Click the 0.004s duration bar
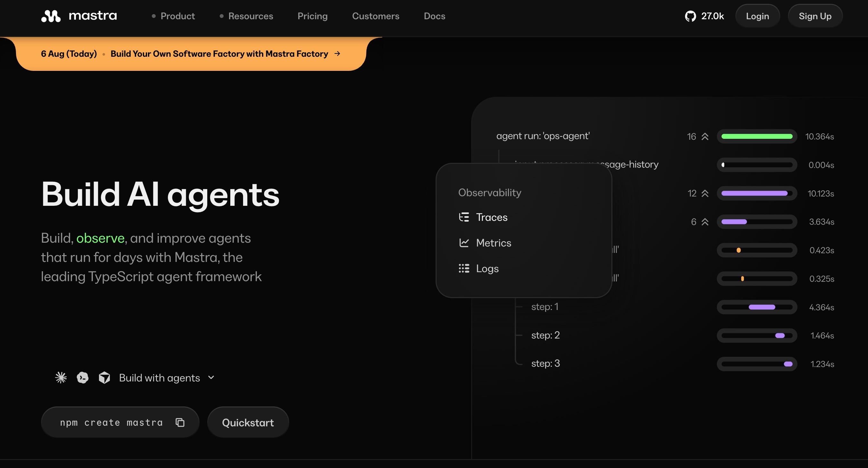Viewport: 868px width, 468px height. [x=757, y=165]
